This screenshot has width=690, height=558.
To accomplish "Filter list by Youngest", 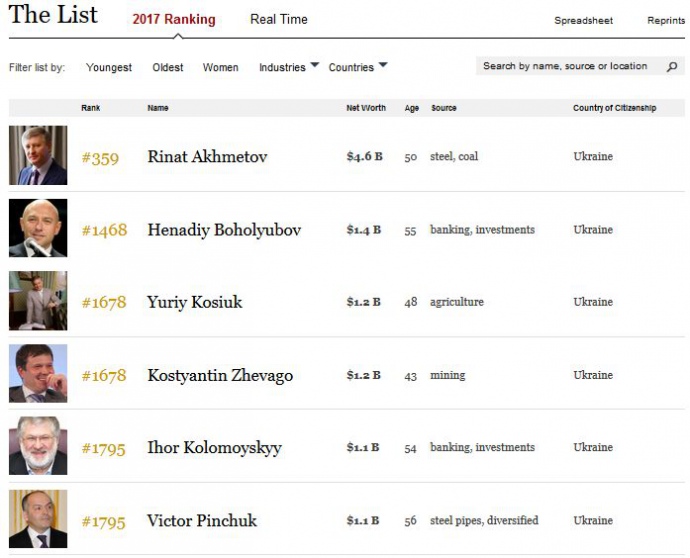I will (x=109, y=68).
